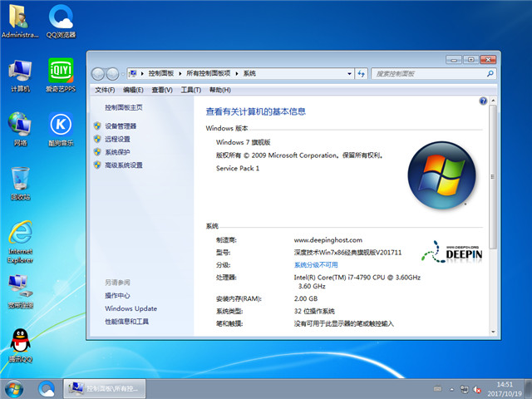Launch 酷狗音乐 desktop shortcut
The image size is (532, 399).
point(61,130)
